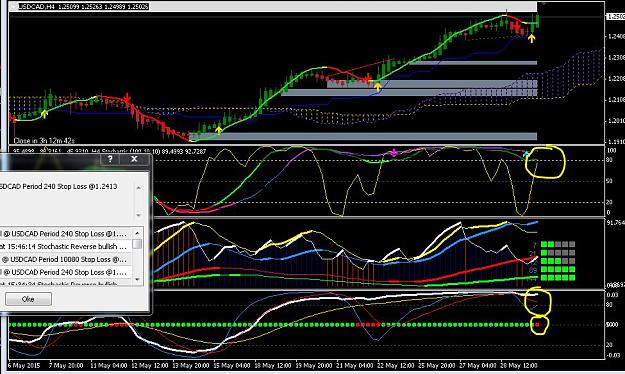Click the up arrow of the alert message scrollbar
Screen dimensions: 625x374
pyautogui.click(x=139, y=188)
